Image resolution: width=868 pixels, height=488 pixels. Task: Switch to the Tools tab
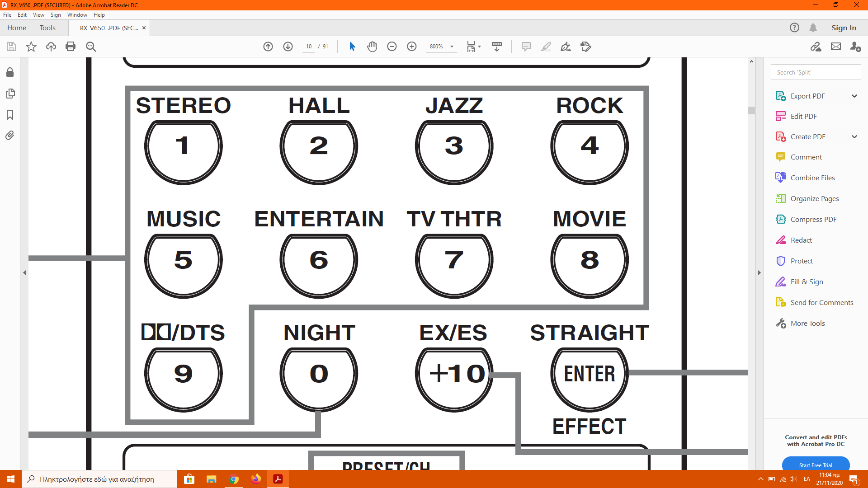coord(47,28)
